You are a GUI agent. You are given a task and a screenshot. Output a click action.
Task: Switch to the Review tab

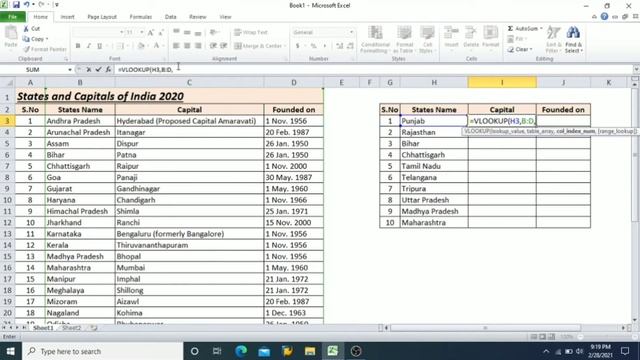(x=198, y=17)
